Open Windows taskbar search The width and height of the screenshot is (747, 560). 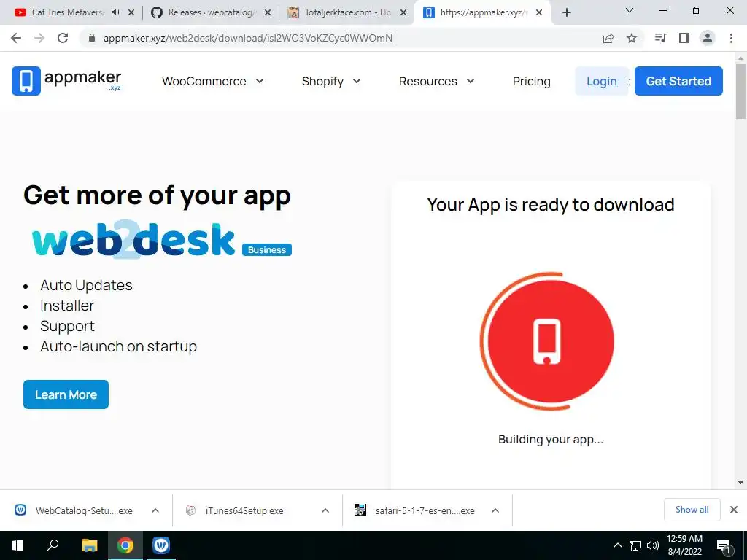point(53,545)
